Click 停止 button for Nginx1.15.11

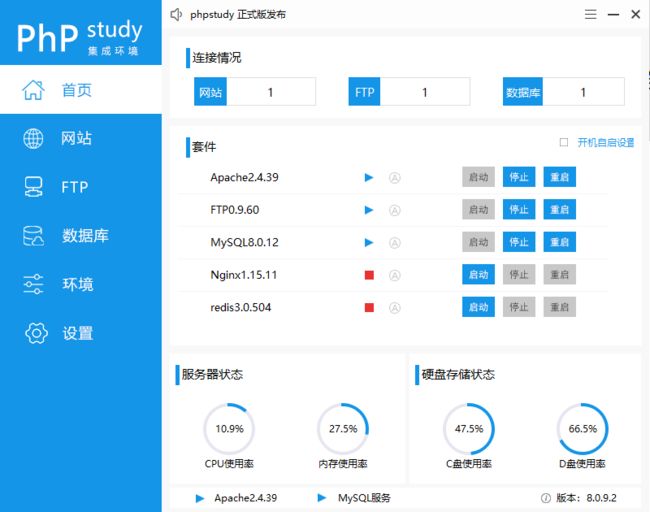tap(519, 274)
